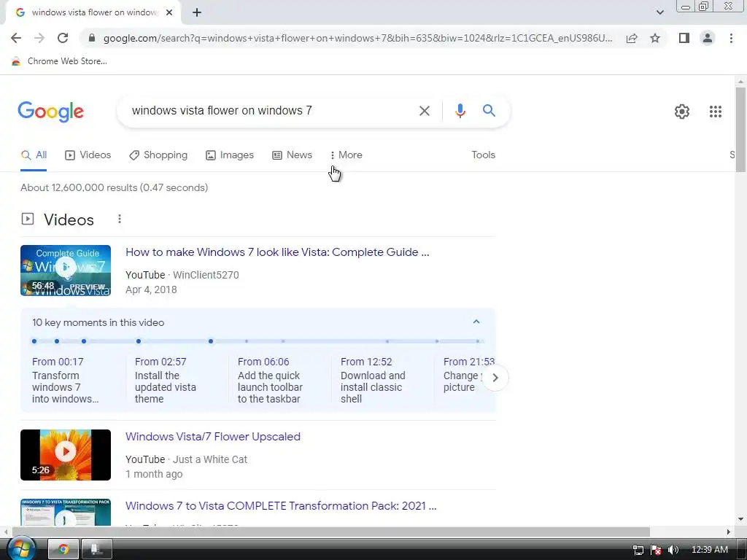Expand the More search categories
Image resolution: width=747 pixels, height=560 pixels.
point(347,155)
